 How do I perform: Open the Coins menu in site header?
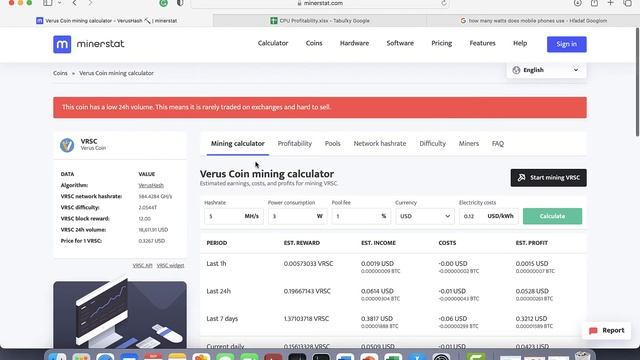pyautogui.click(x=314, y=43)
